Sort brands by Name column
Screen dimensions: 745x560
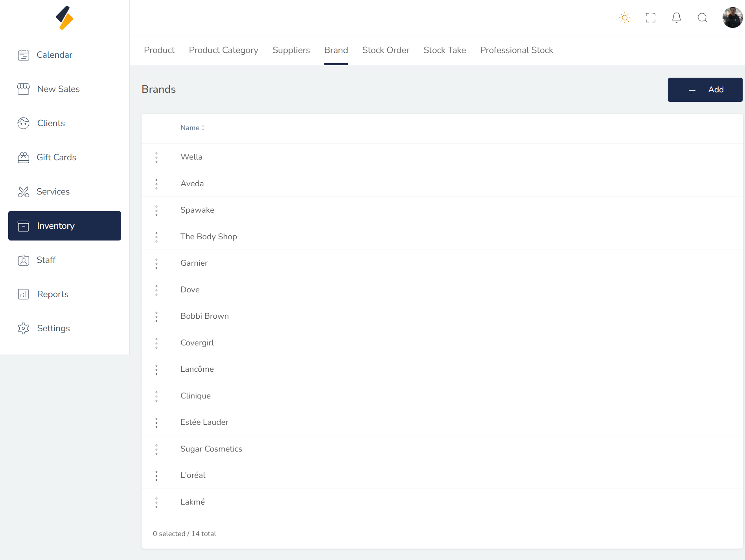coord(192,128)
